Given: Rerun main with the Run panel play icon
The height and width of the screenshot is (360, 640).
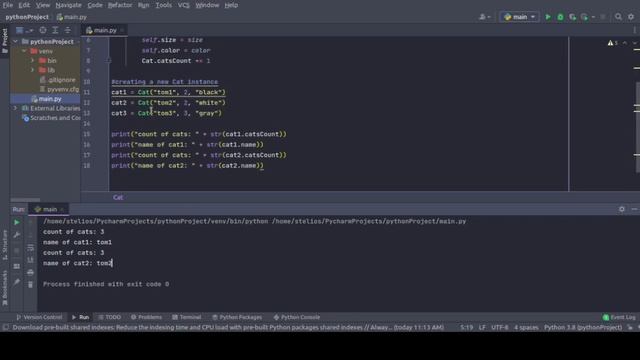Looking at the screenshot, I should pos(17,222).
